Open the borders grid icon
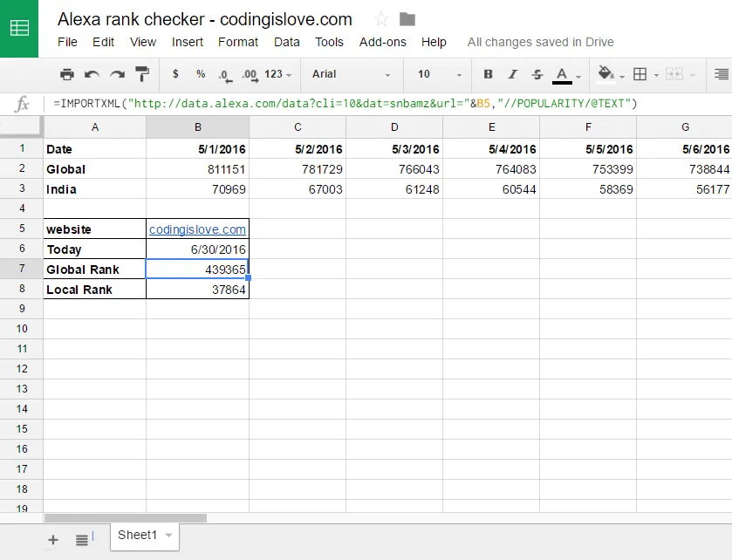This screenshot has height=560, width=732. 640,74
